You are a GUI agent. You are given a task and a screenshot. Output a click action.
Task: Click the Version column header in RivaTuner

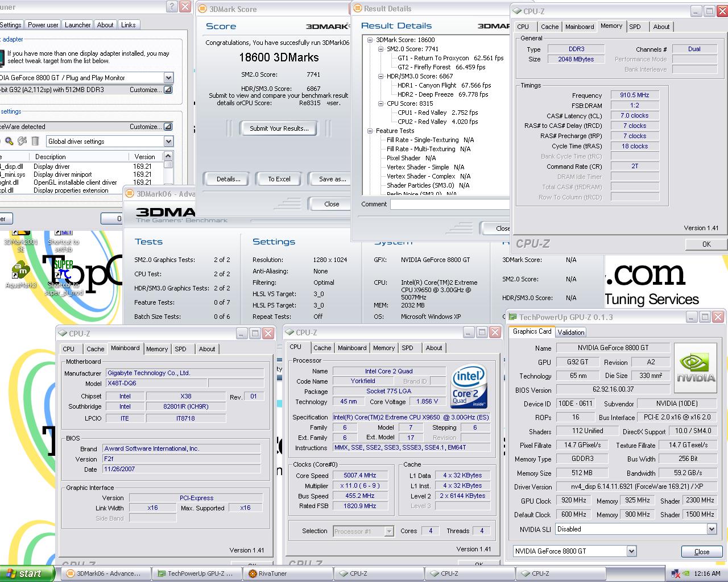pos(145,156)
